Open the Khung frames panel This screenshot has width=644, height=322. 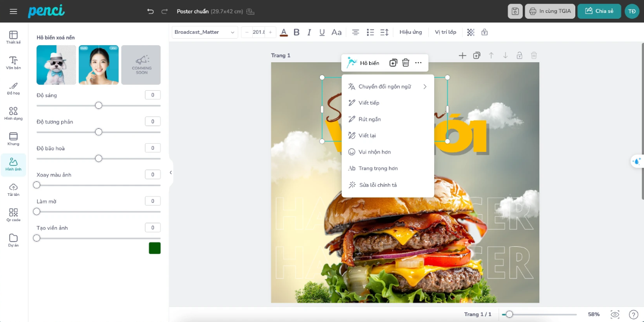[13, 138]
